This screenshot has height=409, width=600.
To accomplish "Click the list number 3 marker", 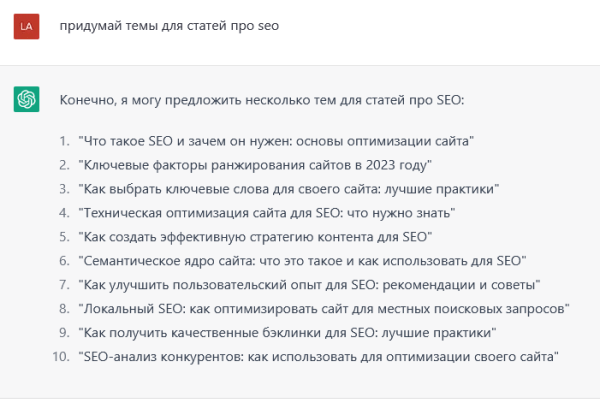I will (64, 188).
